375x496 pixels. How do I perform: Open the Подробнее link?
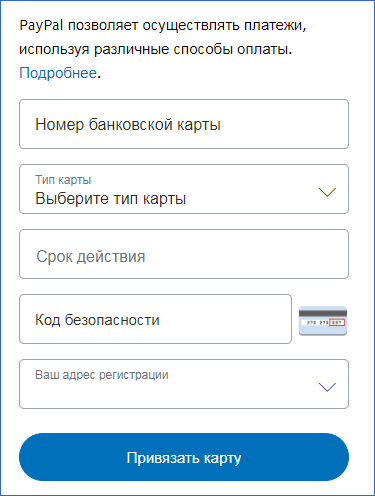(x=58, y=73)
